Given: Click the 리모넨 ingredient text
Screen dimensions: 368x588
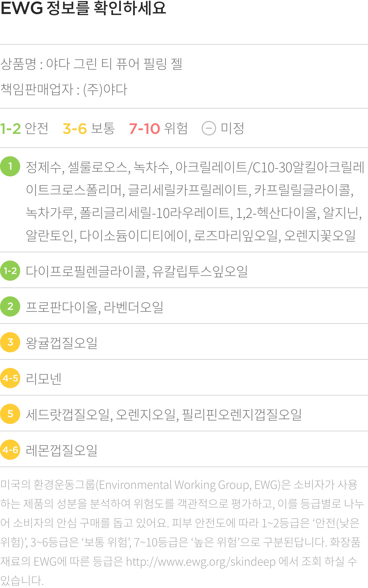Looking at the screenshot, I should click(44, 379).
